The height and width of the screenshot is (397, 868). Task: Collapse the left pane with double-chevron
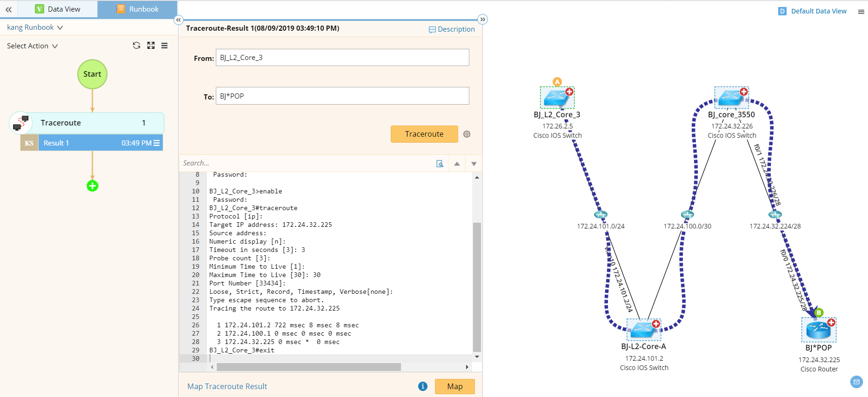pyautogui.click(x=8, y=9)
